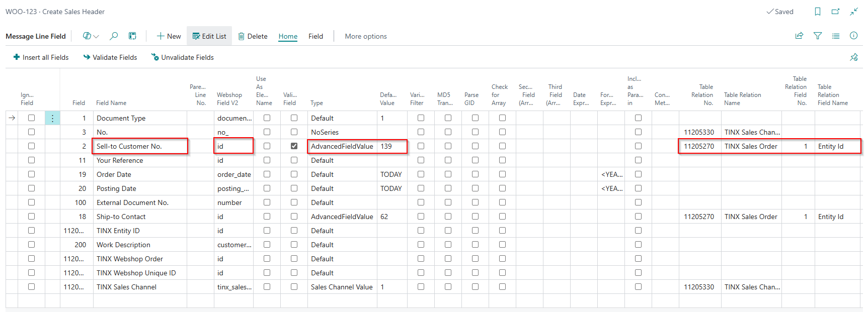
Task: Open the Home tab
Action: coord(288,36)
